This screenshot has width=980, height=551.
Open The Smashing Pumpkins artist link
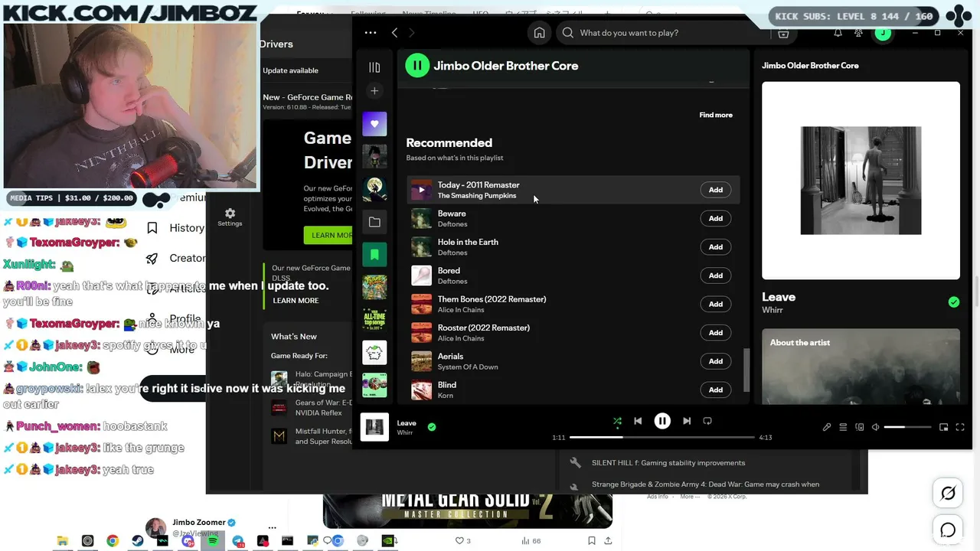(x=477, y=196)
